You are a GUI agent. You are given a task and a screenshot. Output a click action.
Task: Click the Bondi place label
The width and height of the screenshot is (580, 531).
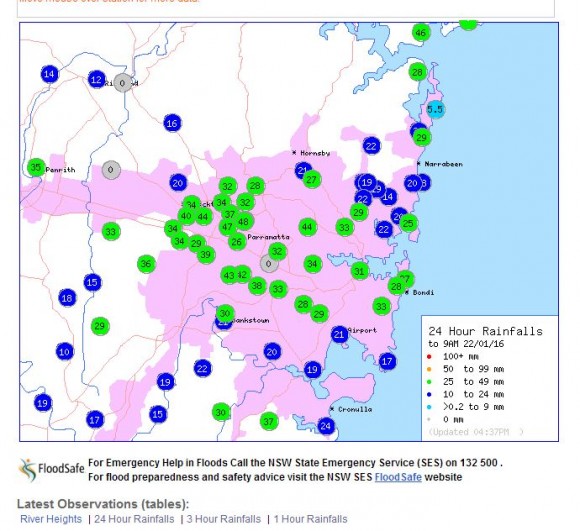(x=423, y=292)
